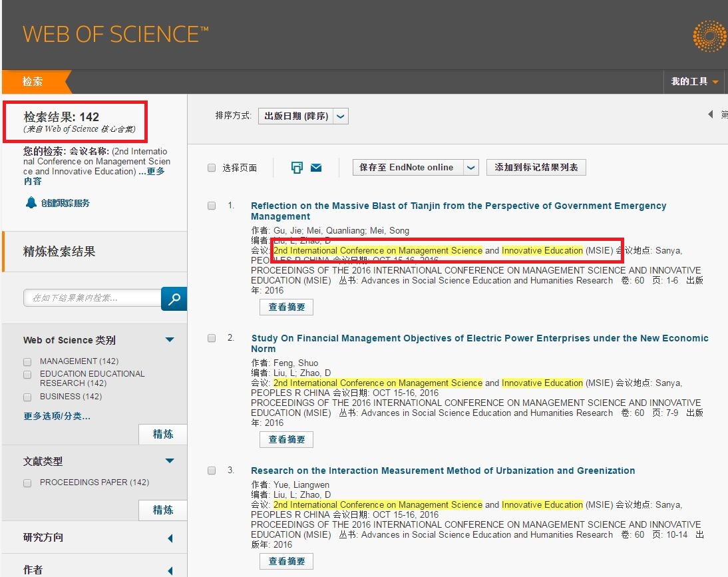Open the Urbanization and Greenization paper title
The height and width of the screenshot is (577, 728).
tap(443, 471)
